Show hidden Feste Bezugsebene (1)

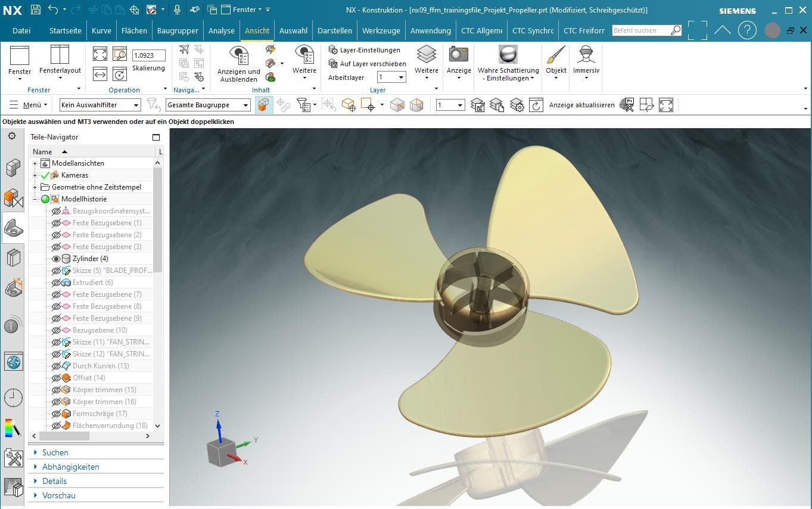(57, 223)
